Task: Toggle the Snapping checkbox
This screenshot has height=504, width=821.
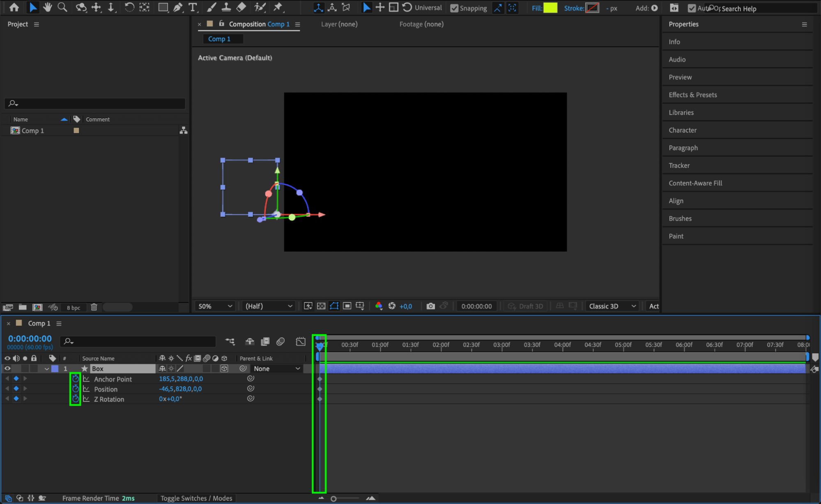Action: (454, 8)
